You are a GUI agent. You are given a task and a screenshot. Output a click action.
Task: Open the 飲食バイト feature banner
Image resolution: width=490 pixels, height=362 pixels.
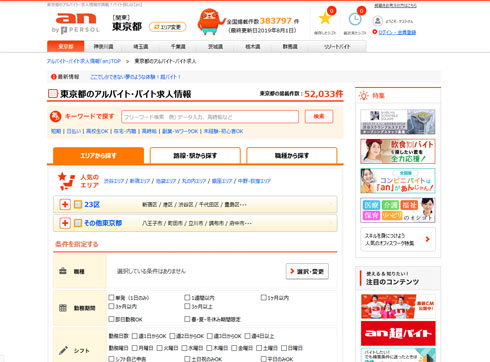coord(398,151)
